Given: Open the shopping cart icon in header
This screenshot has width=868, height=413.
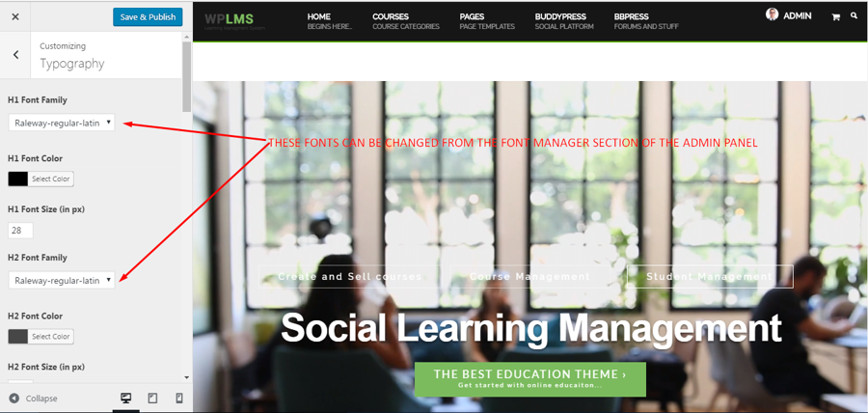Looking at the screenshot, I should pyautogui.click(x=835, y=17).
